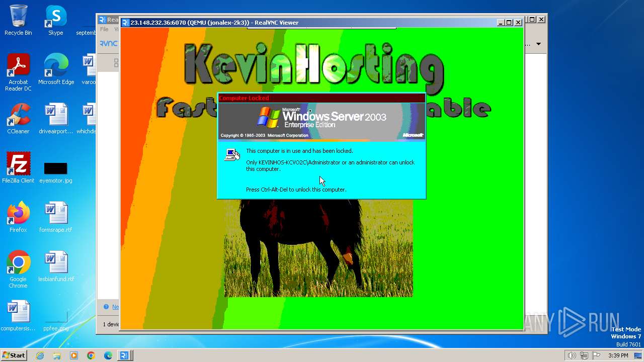Screen dimensions: 644x362
Task: Click the taskbar clock showing 3:39 PM
Action: 618,355
